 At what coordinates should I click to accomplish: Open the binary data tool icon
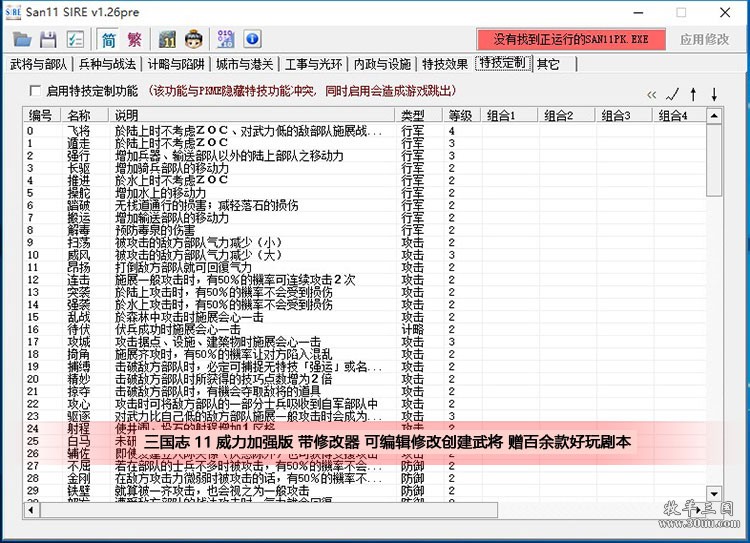pos(225,39)
